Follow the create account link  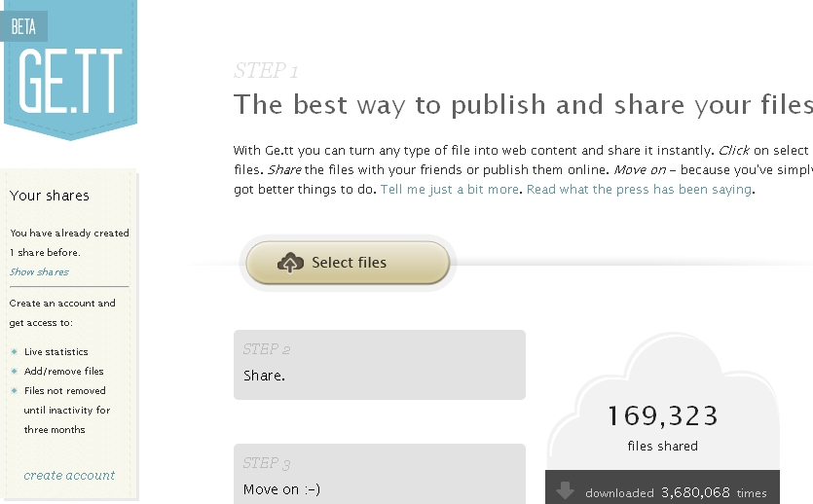tap(69, 476)
